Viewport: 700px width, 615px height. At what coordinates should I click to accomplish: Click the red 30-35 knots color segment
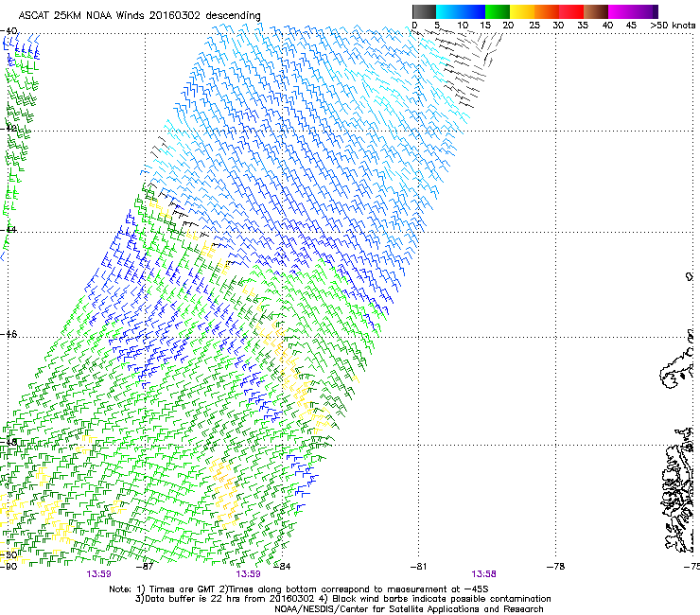click(x=571, y=11)
